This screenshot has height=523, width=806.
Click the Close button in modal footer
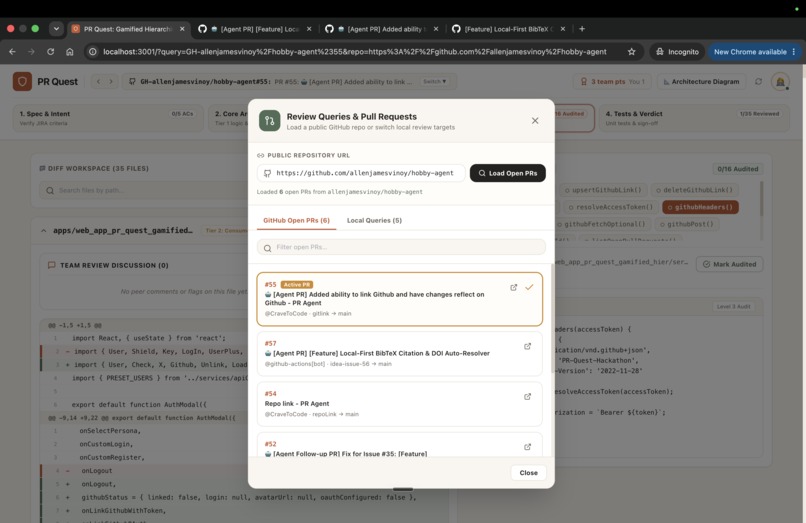[528, 473]
